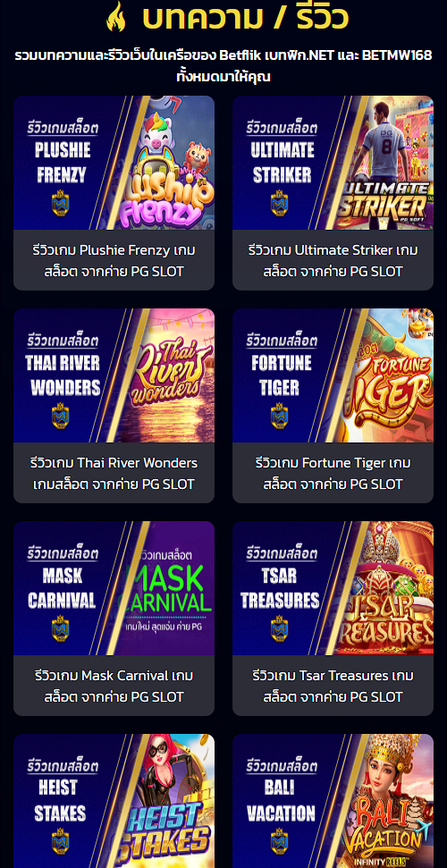Click the shield logo on Mask Carnival card
447x868 pixels.
click(x=61, y=628)
